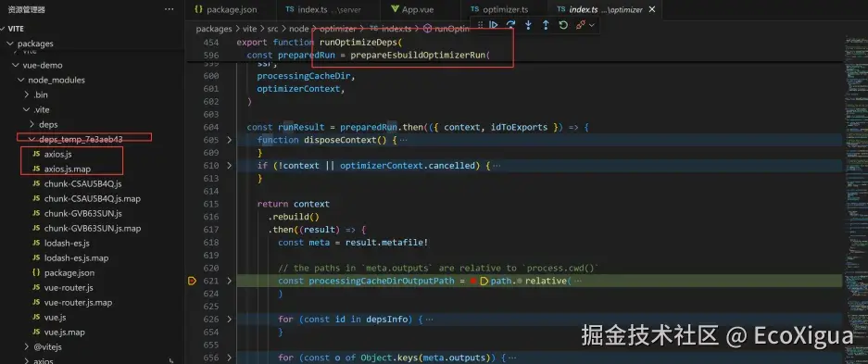The height and width of the screenshot is (364, 868).
Task: Click sticky line 454 runOptimizeDeps
Action: click(362, 43)
